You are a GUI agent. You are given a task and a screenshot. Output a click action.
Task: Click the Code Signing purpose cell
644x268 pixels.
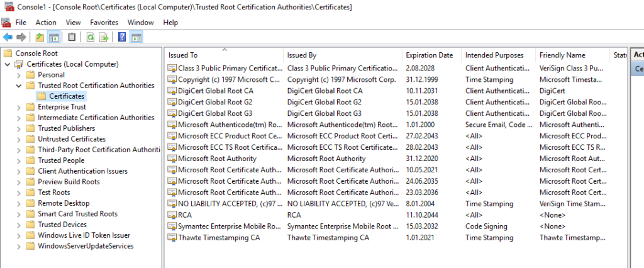(486, 226)
